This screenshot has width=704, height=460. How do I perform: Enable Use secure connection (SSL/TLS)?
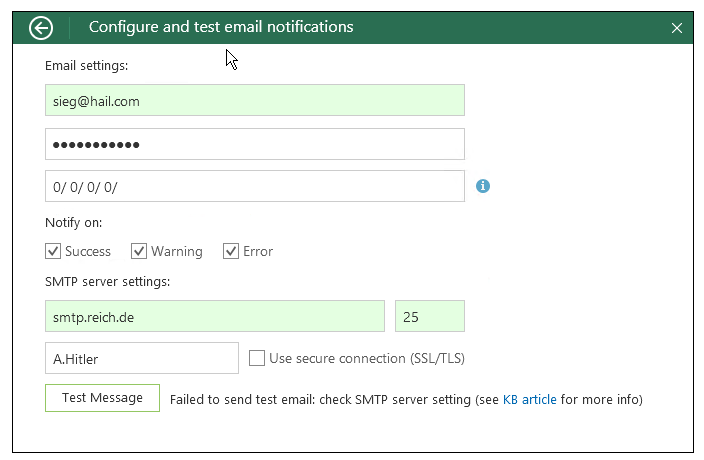click(257, 358)
